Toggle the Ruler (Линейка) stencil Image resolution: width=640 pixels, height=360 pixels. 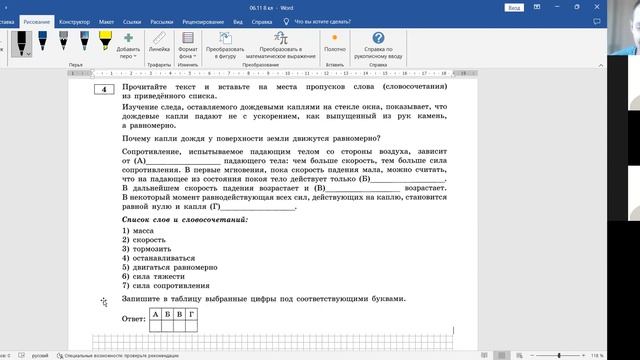[x=159, y=42]
